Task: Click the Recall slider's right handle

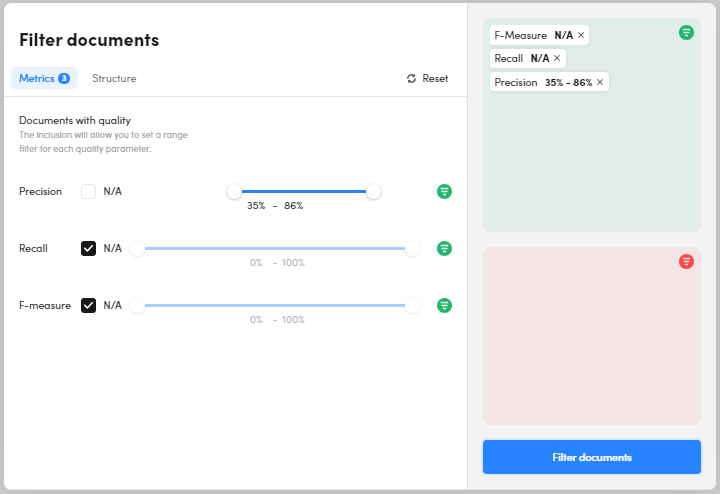Action: [x=412, y=248]
